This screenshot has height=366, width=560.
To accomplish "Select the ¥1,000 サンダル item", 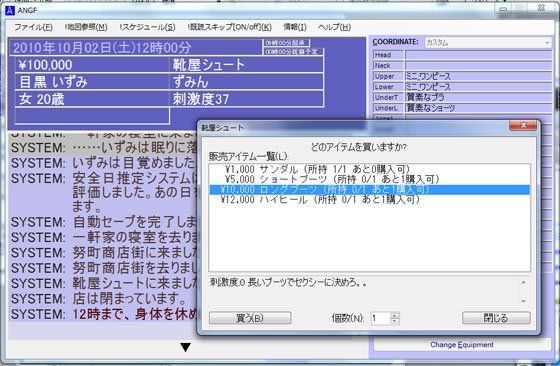I will 370,169.
